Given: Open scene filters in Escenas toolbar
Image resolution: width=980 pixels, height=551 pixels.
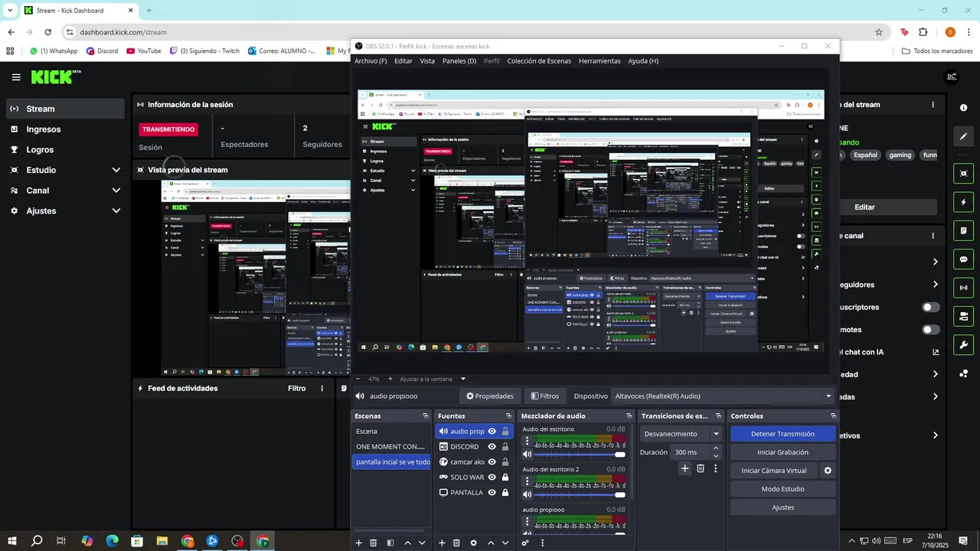Looking at the screenshot, I should click(x=390, y=543).
